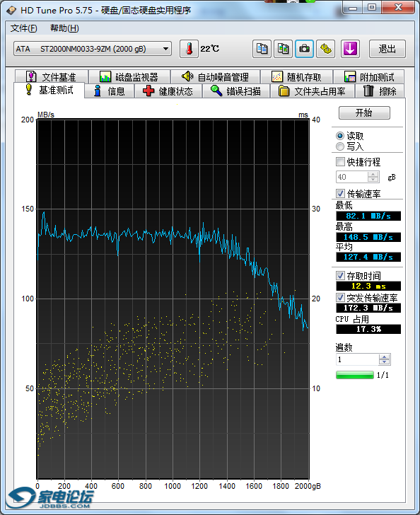Viewport: 420px width, 515px height.
Task: Click the 退出 exit button
Action: [387, 49]
